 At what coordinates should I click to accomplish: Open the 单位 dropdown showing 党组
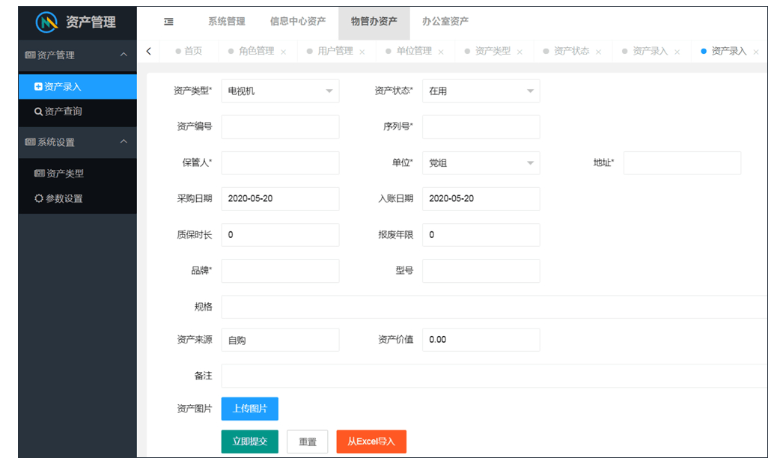[x=481, y=163]
